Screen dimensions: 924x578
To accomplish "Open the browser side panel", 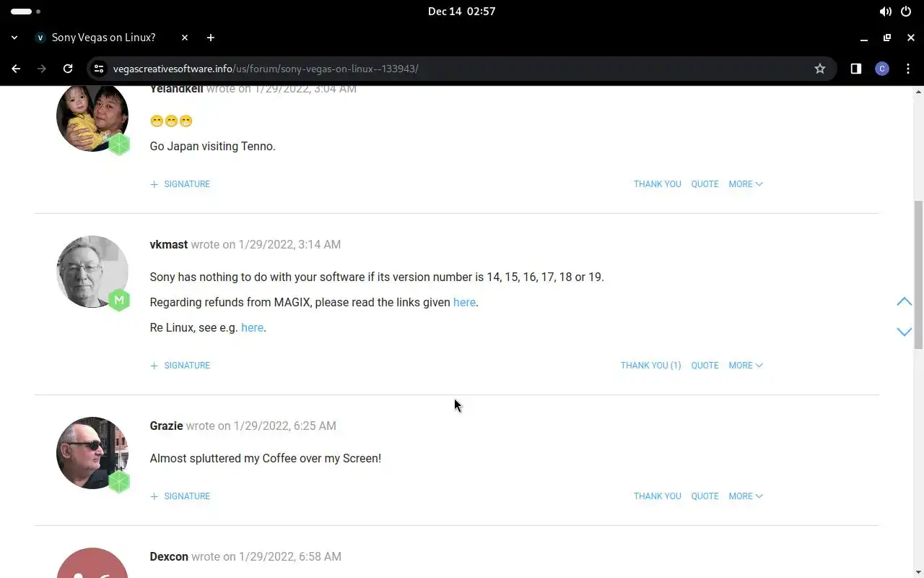I will (856, 69).
